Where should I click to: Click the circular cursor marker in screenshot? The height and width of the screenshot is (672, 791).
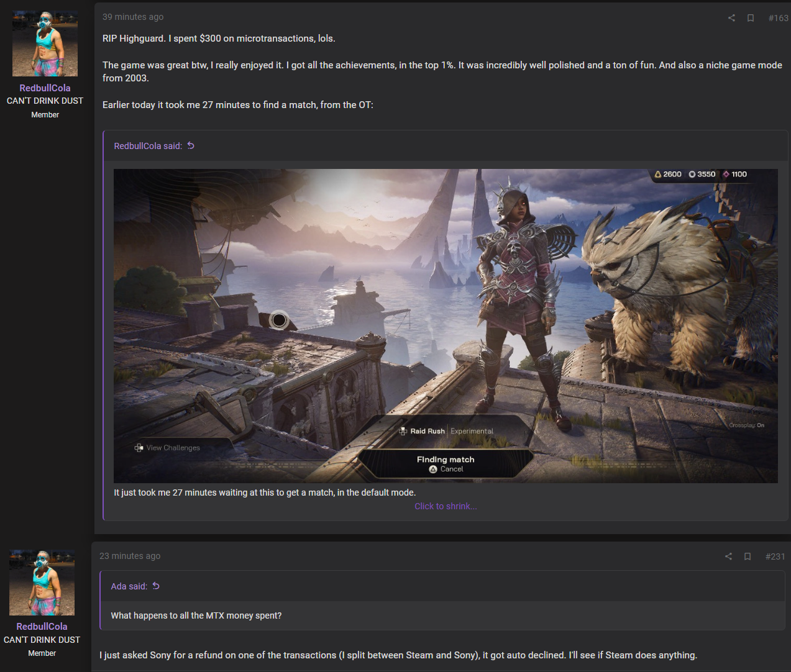click(x=279, y=320)
